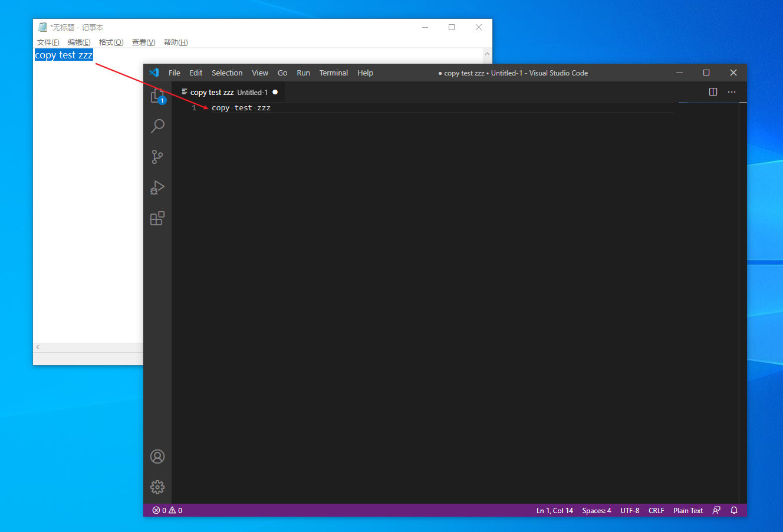Click Notepad scroll up arrow
783x532 pixels.
point(487,54)
